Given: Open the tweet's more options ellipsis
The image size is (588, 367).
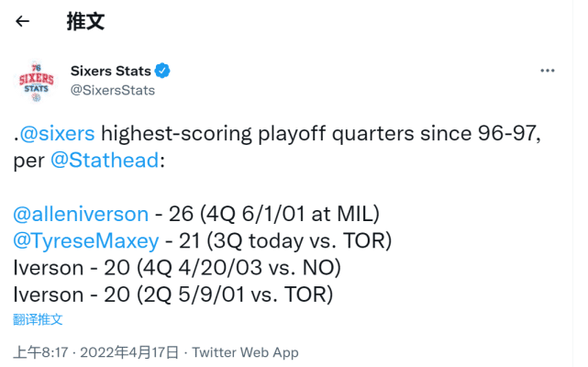Looking at the screenshot, I should 547,71.
